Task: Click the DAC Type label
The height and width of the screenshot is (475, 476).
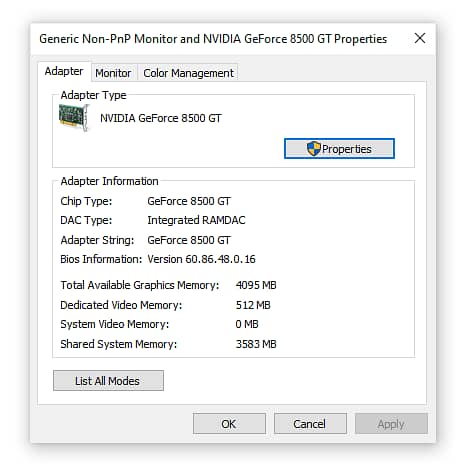Action: pos(86,220)
